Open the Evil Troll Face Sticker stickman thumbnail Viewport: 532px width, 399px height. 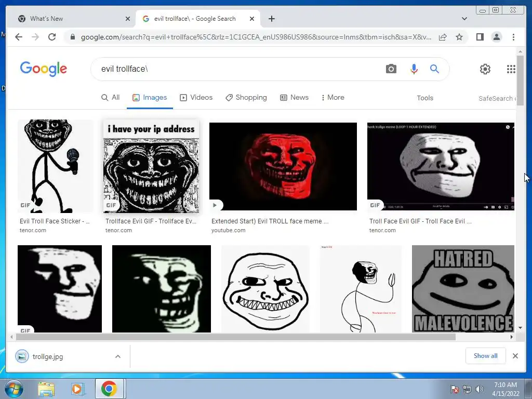[55, 166]
